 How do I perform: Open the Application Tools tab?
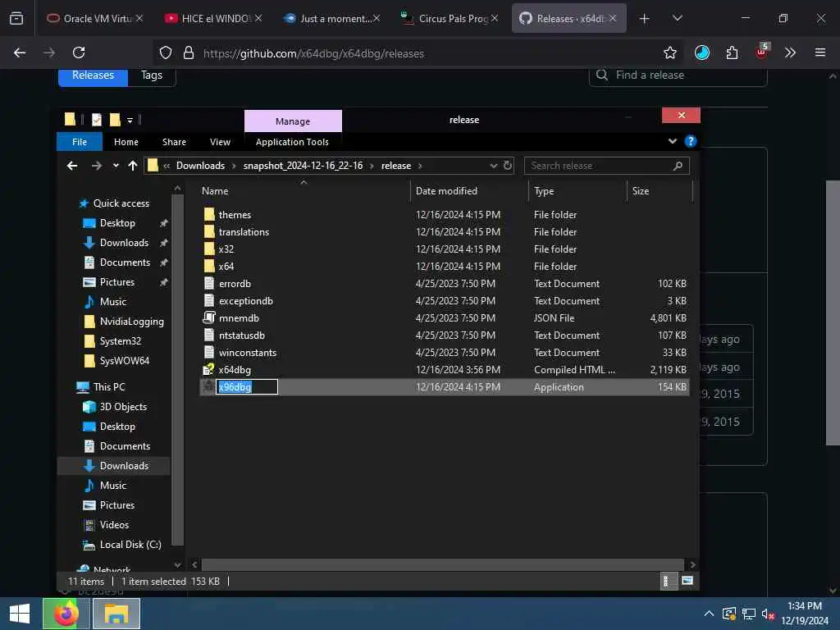[292, 142]
